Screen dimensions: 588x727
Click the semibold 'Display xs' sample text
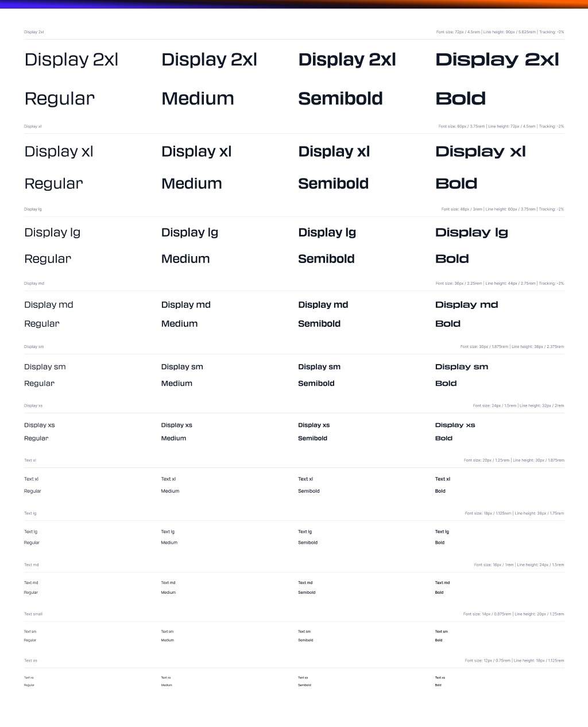(x=314, y=426)
